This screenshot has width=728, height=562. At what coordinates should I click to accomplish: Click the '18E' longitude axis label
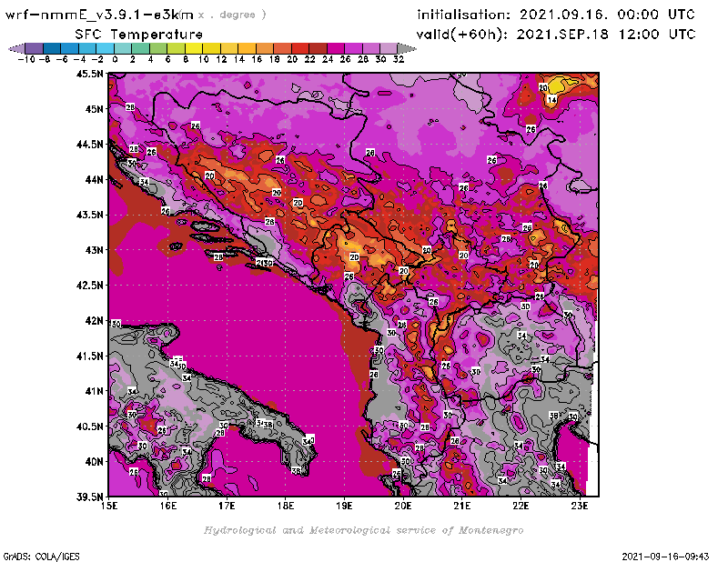click(286, 506)
